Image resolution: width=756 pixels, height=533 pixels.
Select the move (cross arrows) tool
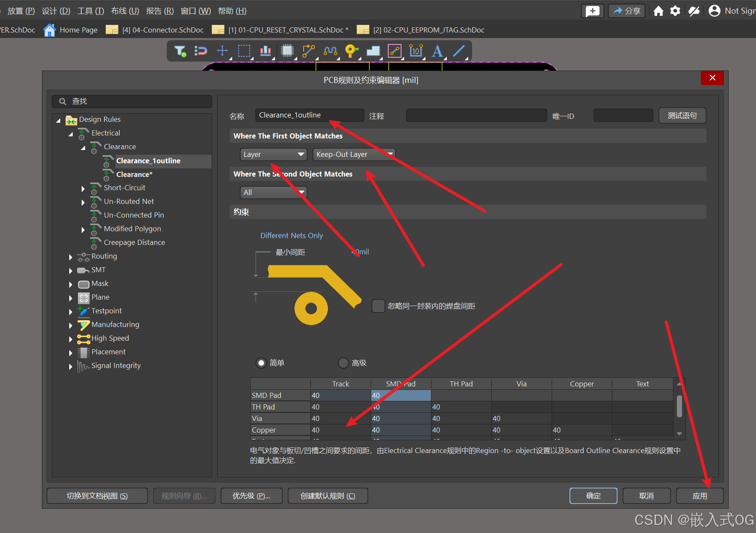point(222,51)
